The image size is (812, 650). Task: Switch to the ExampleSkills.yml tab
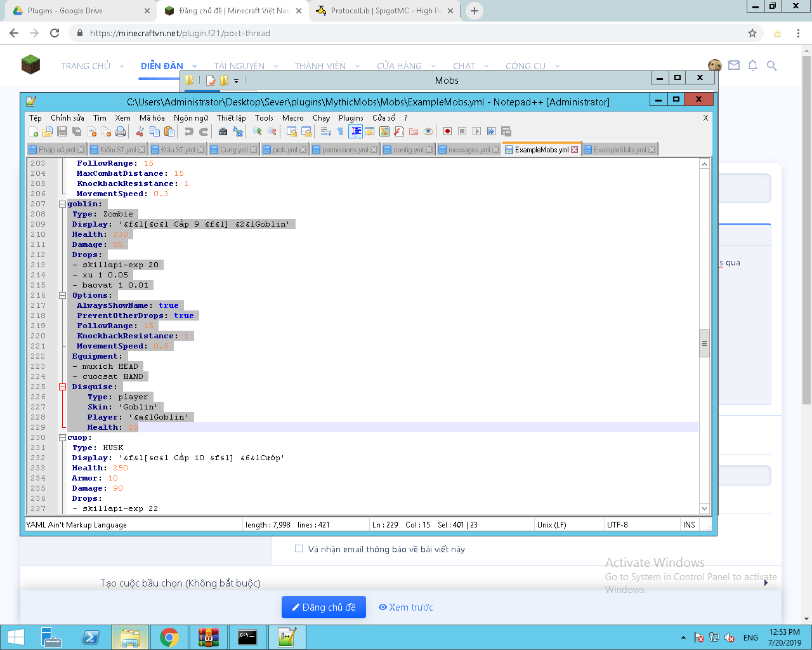[x=619, y=150]
